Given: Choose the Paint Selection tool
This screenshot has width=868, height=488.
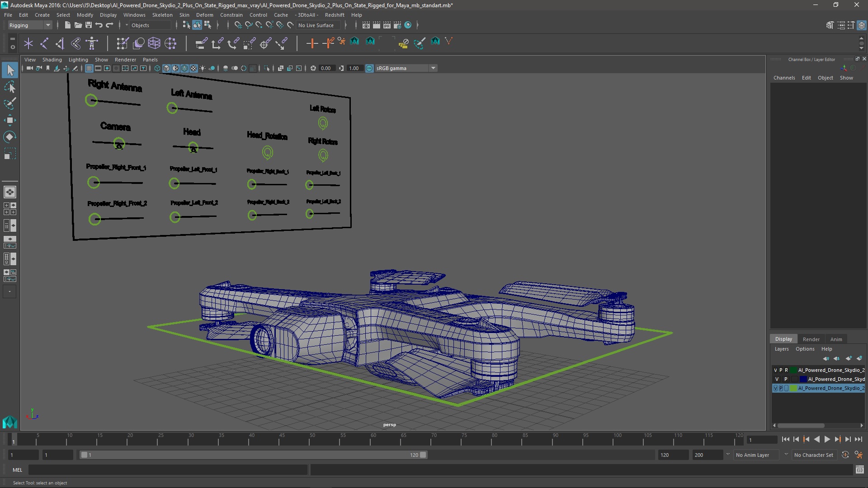Looking at the screenshot, I should pos(10,103).
